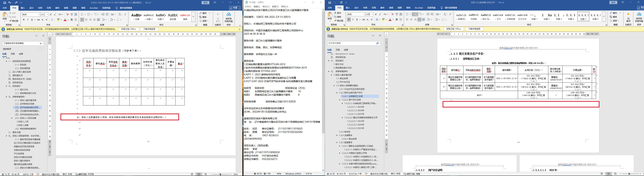Grow the font size in the left Word window
Image resolution: width=644 pixels, height=176 pixels.
[51, 15]
